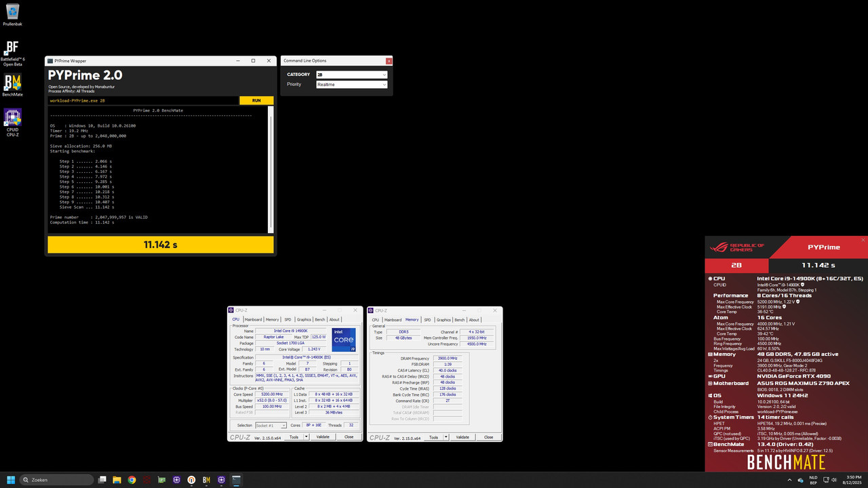Screen dimensions: 868x488
Task: Maximize the PYPrime Wrapper window
Action: click(253, 61)
